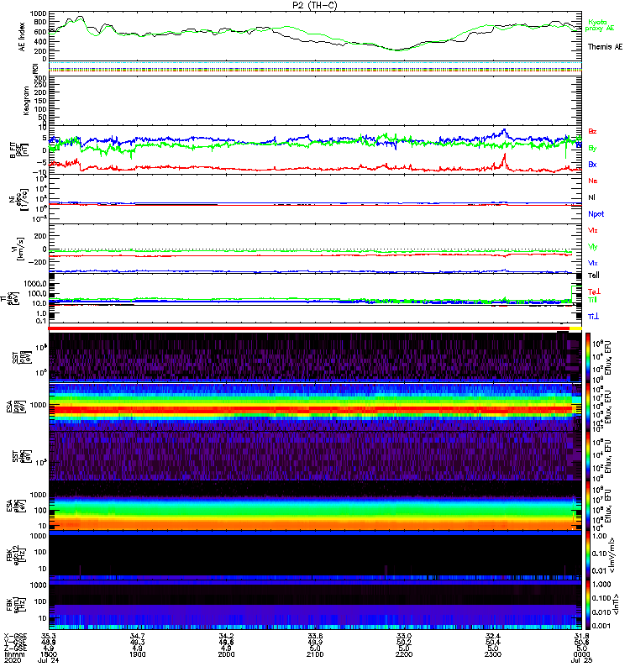
Task: Click the 31.8 X-GSE position value
Action: point(581,636)
